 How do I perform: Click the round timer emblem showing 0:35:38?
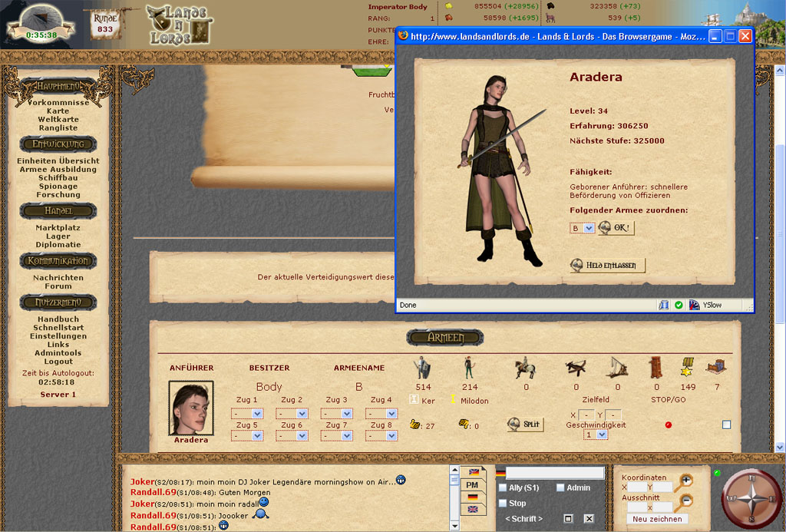tap(41, 24)
